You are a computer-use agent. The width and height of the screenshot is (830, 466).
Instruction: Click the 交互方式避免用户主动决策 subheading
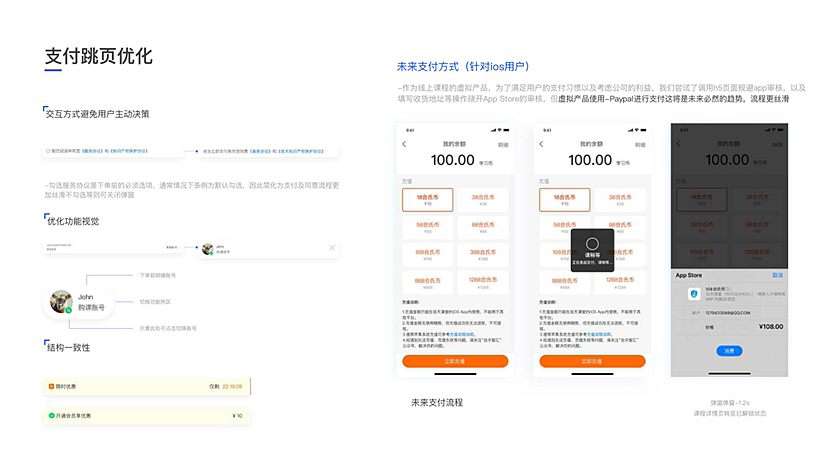[x=97, y=114]
